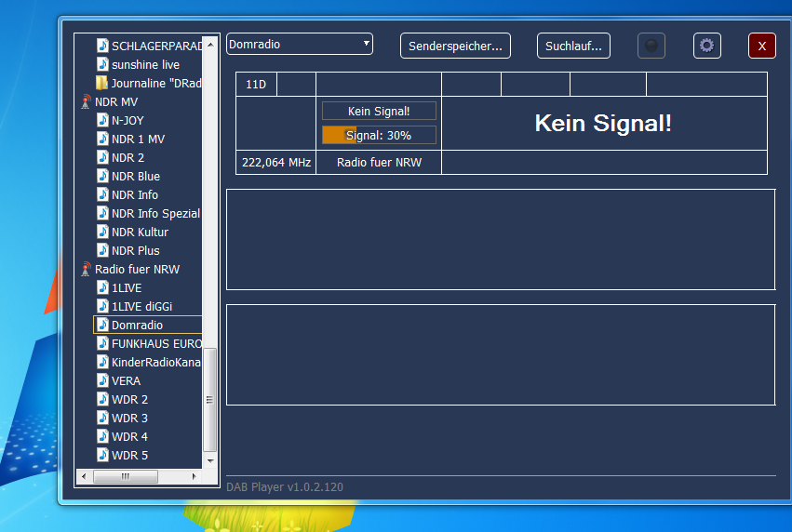Click the station list horizontal scrollbar
The height and width of the screenshot is (532, 792).
tap(140, 477)
